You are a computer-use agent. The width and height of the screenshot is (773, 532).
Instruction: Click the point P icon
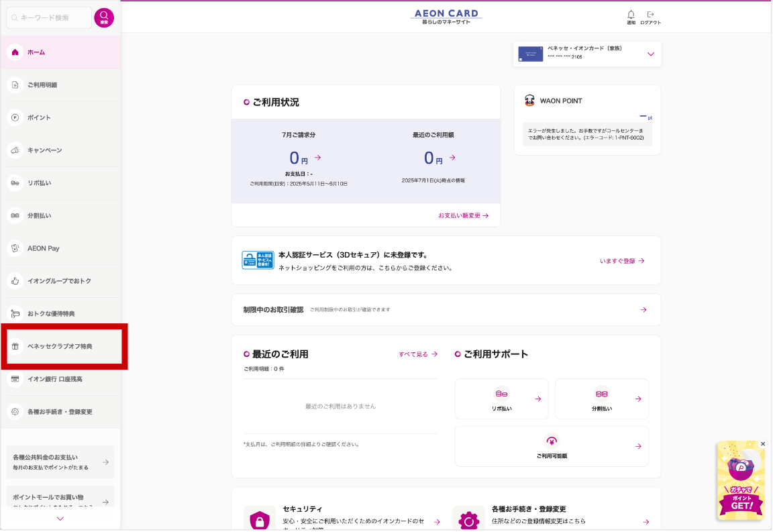pos(15,117)
